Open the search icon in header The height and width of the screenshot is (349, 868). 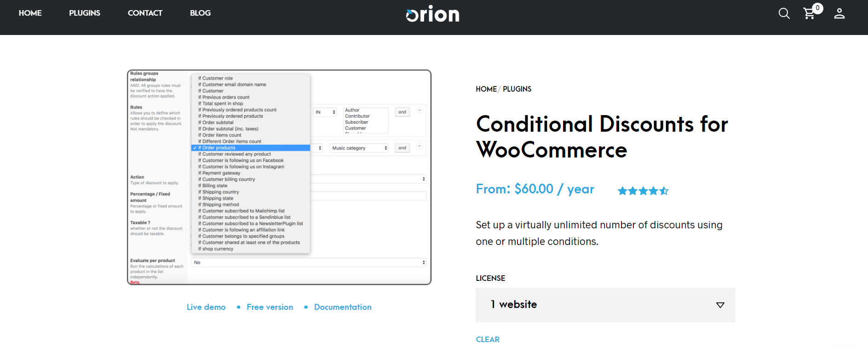coord(784,14)
